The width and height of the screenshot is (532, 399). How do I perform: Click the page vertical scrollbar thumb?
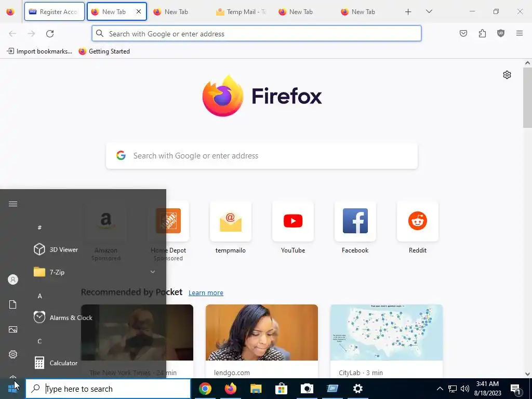pos(527,98)
